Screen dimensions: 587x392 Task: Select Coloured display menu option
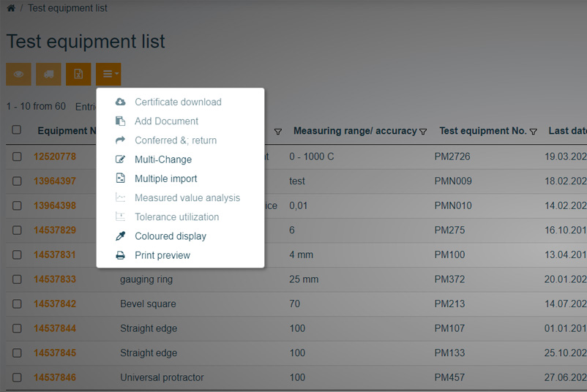coord(171,236)
